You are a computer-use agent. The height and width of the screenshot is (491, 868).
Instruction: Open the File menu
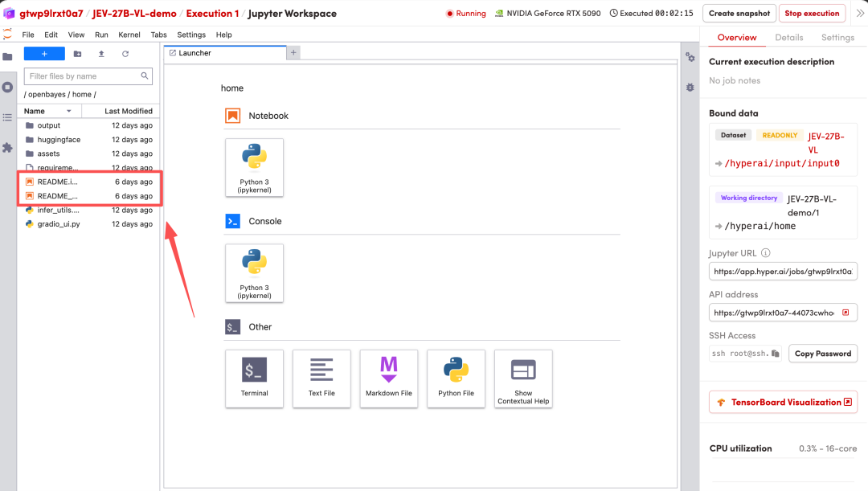28,35
